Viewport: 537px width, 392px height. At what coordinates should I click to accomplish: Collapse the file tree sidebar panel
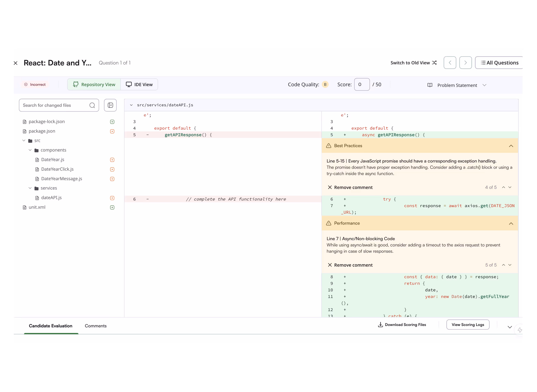pos(110,105)
